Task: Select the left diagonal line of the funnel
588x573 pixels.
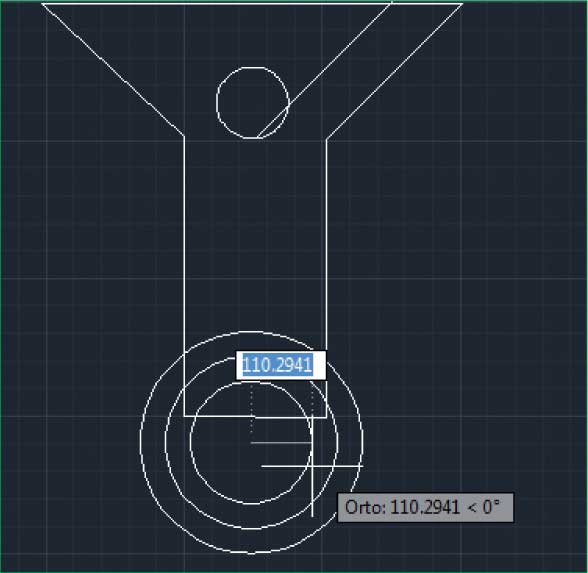Action: (112, 70)
